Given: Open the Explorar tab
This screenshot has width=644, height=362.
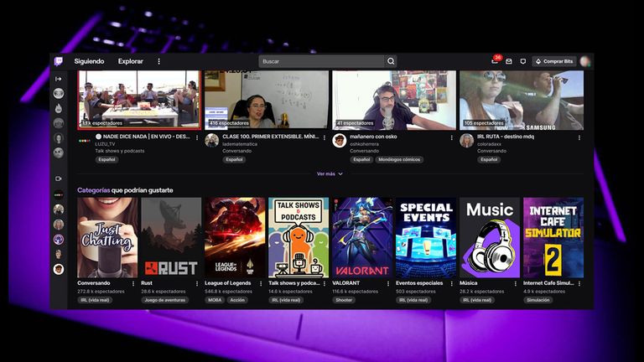Looking at the screenshot, I should pyautogui.click(x=131, y=61).
